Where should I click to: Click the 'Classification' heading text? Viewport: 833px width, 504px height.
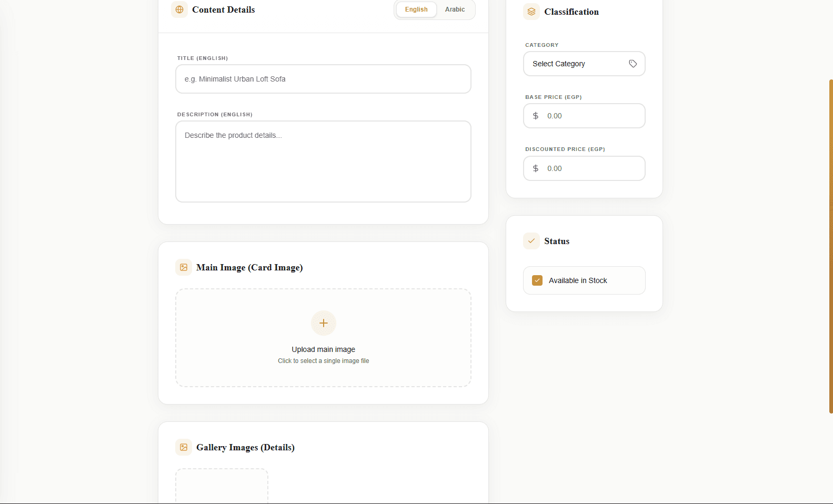click(571, 12)
